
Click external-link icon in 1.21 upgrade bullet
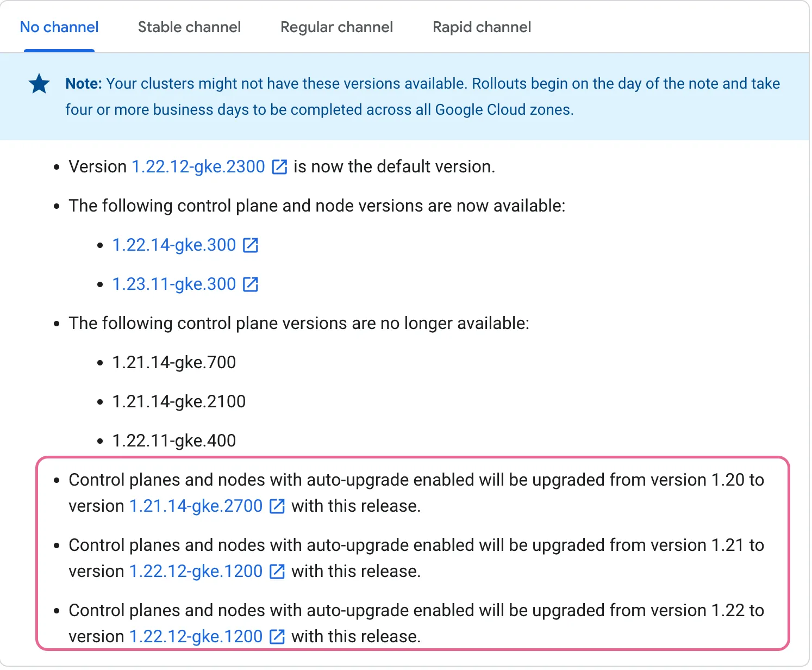click(x=277, y=572)
